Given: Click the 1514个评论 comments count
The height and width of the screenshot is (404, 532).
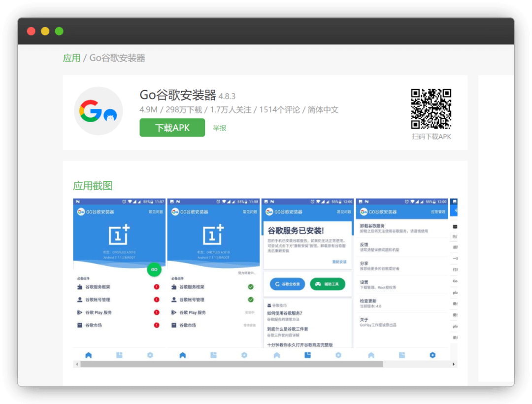Looking at the screenshot, I should [x=280, y=110].
